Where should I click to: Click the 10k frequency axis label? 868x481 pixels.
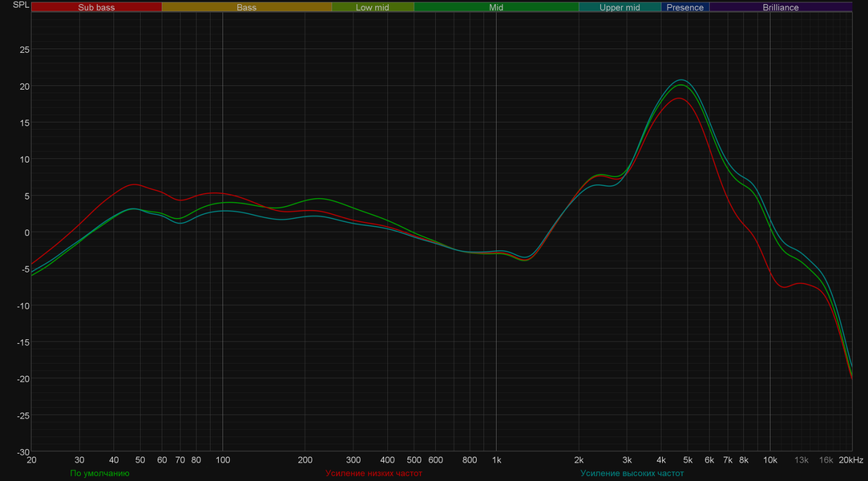[770, 460]
